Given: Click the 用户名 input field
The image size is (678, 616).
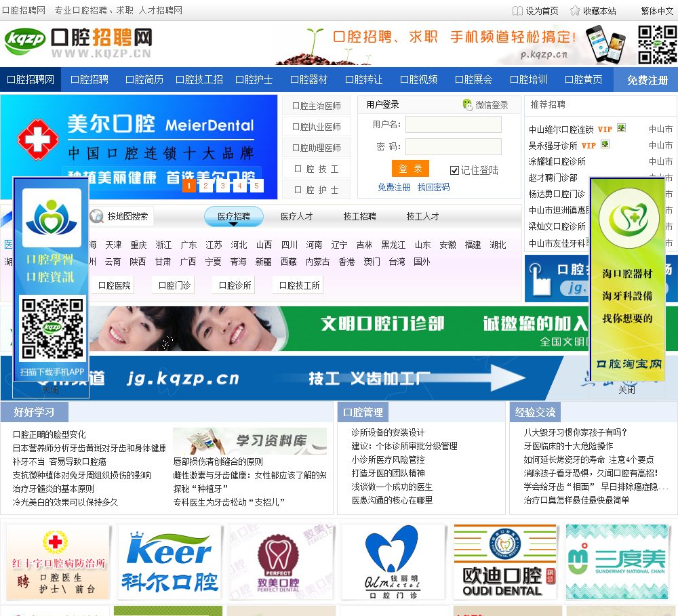Looking at the screenshot, I should [453, 125].
